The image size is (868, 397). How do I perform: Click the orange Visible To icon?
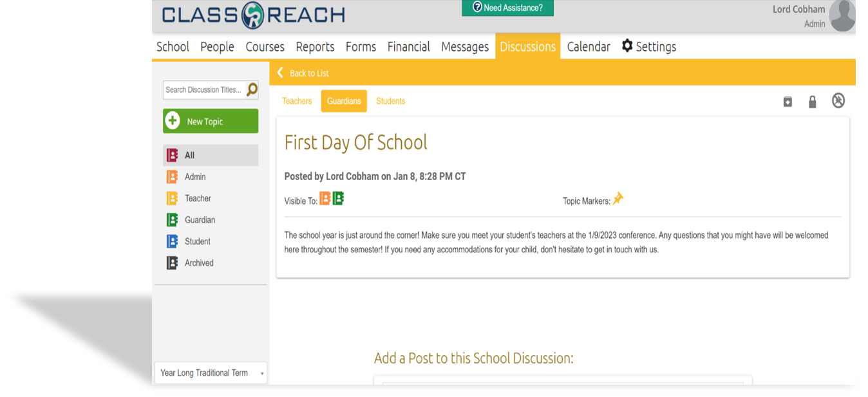tap(325, 199)
